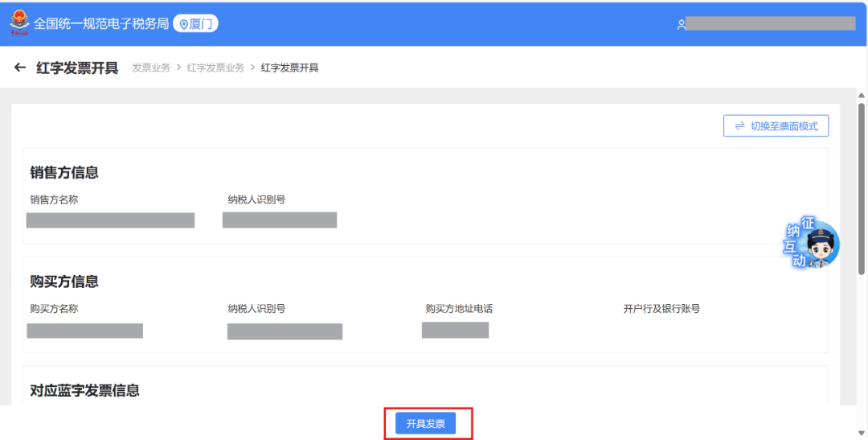
Task: Navigate to 红字发票业务 breadcrumb link
Action: coord(215,68)
